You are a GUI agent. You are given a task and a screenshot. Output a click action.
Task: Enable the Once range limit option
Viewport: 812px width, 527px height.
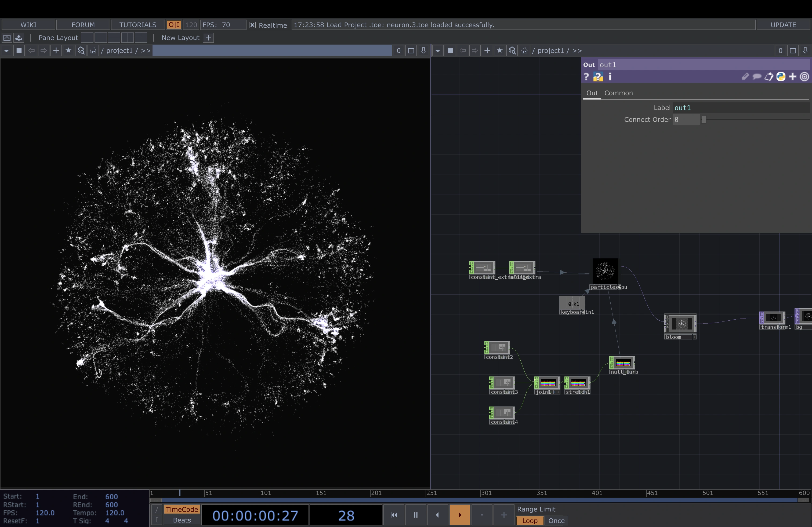point(556,521)
